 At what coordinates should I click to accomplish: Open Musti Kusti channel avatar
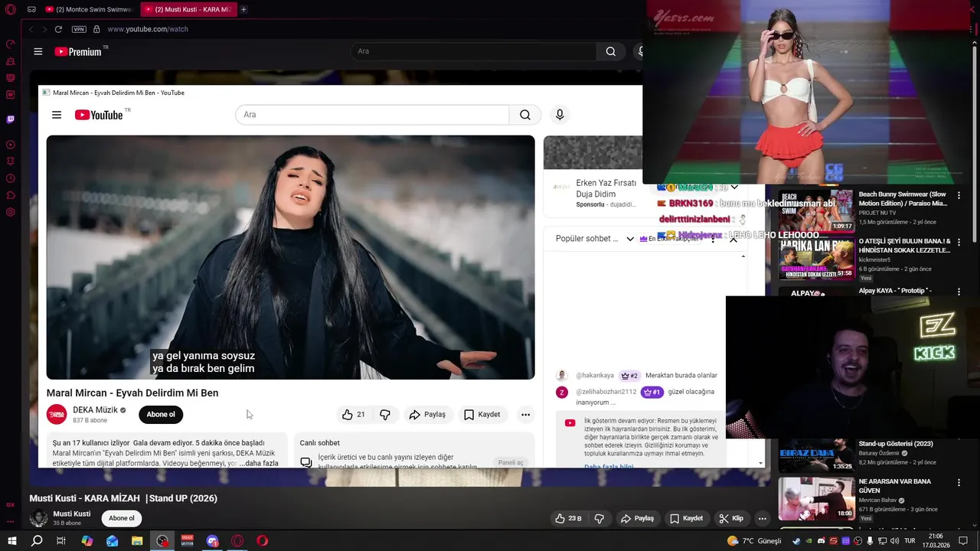(x=38, y=518)
